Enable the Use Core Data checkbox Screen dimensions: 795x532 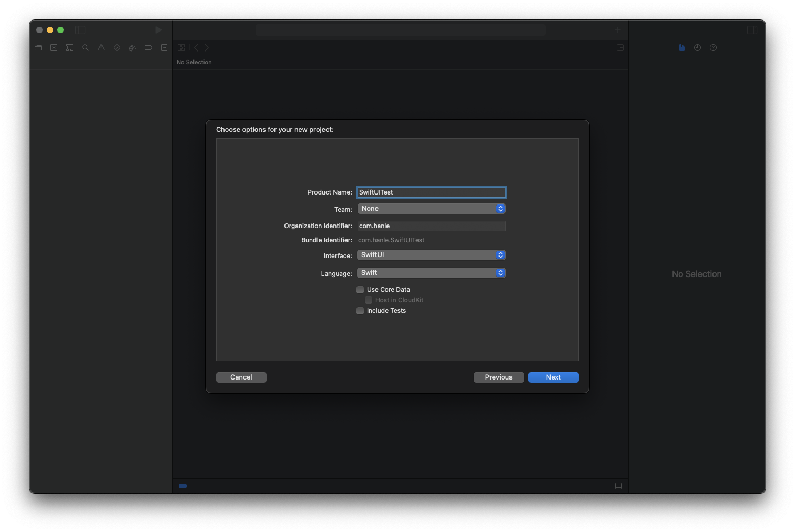click(x=360, y=290)
